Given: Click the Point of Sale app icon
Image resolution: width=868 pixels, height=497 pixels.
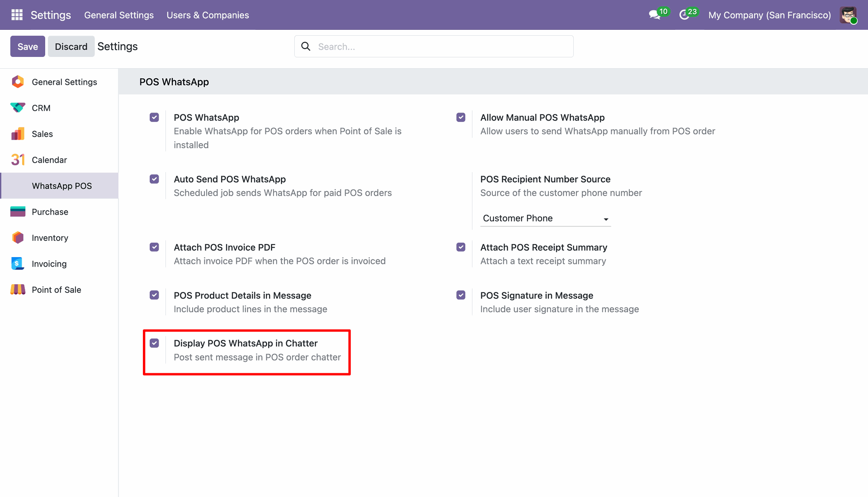Looking at the screenshot, I should (x=18, y=290).
